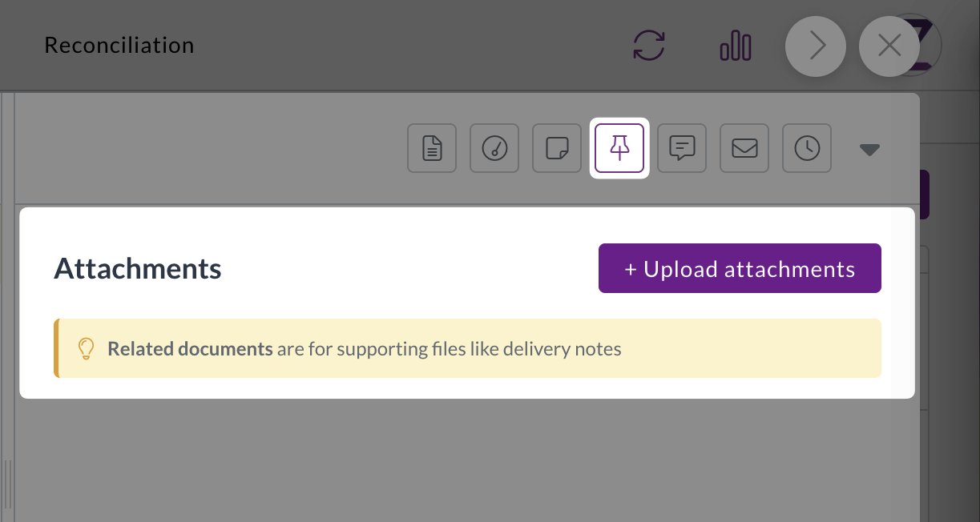Show the clock history icon
Viewport: 980px width, 522px height.
(807, 148)
